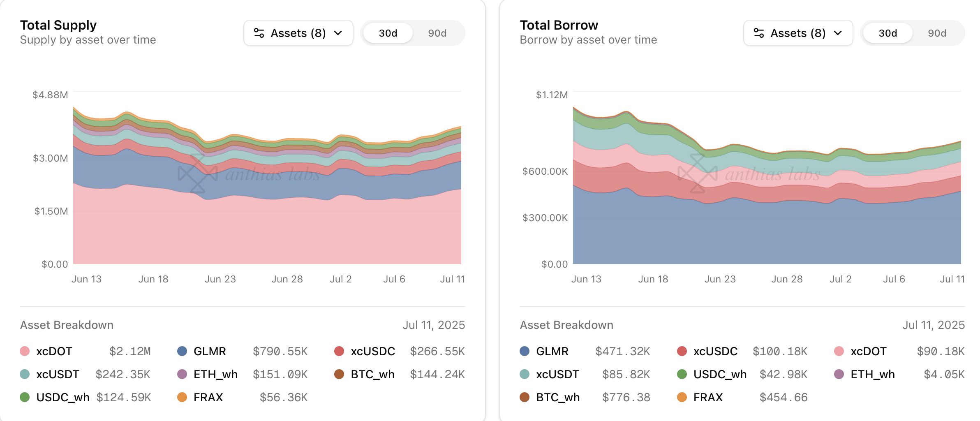Click xcUSDC borrow value $100.18K
The image size is (980, 421).
[780, 352]
